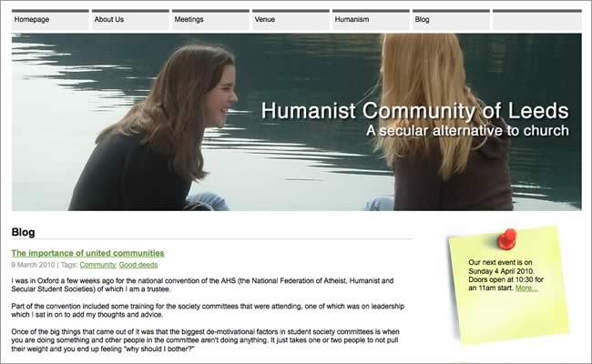The width and height of the screenshot is (592, 364).
Task: Go to the About Us page
Action: click(x=129, y=19)
